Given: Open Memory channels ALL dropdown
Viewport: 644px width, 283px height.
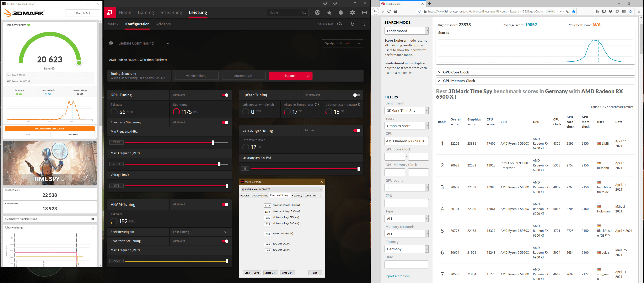Looking at the screenshot, I should coord(407,234).
